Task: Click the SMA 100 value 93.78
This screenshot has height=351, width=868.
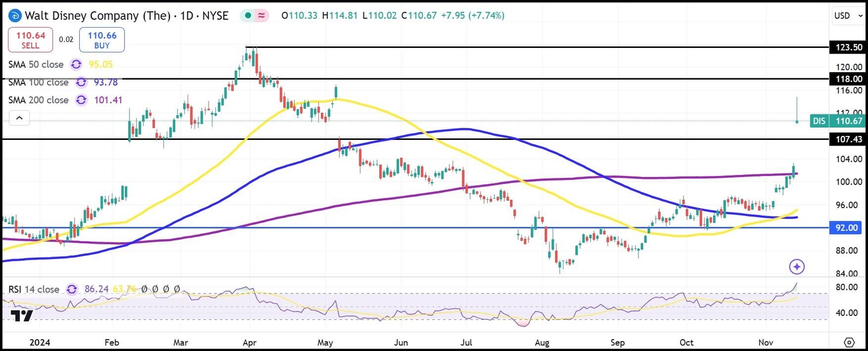Action: [106, 82]
